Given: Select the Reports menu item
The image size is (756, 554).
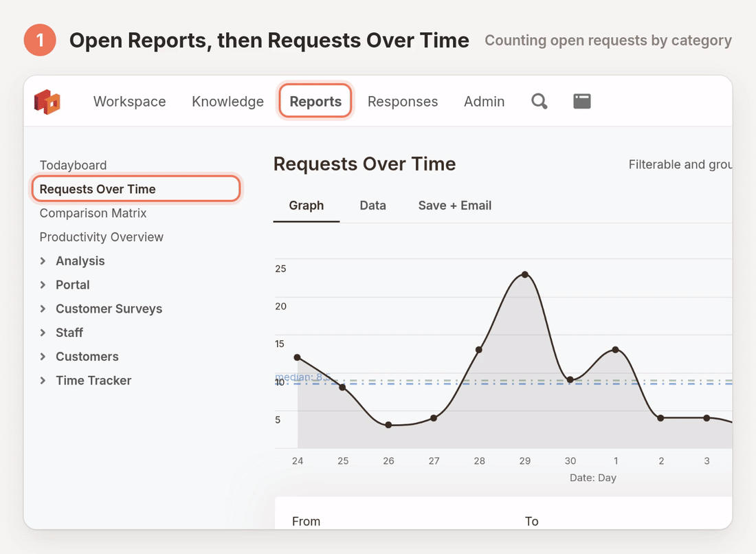Looking at the screenshot, I should click(315, 101).
